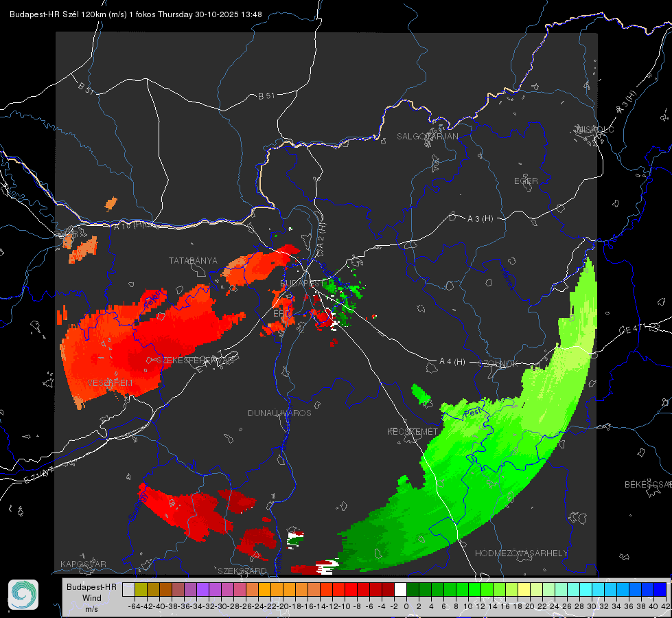Click the HÓDMEZŐVÁSÁRHELY city label
This screenshot has width=672, height=618.
pos(521,553)
